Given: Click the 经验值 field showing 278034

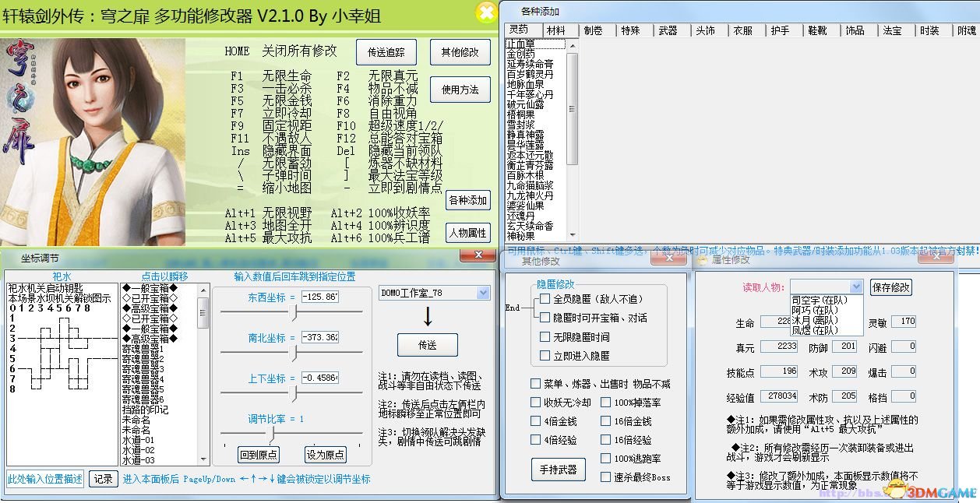Looking at the screenshot, I should click(x=779, y=396).
